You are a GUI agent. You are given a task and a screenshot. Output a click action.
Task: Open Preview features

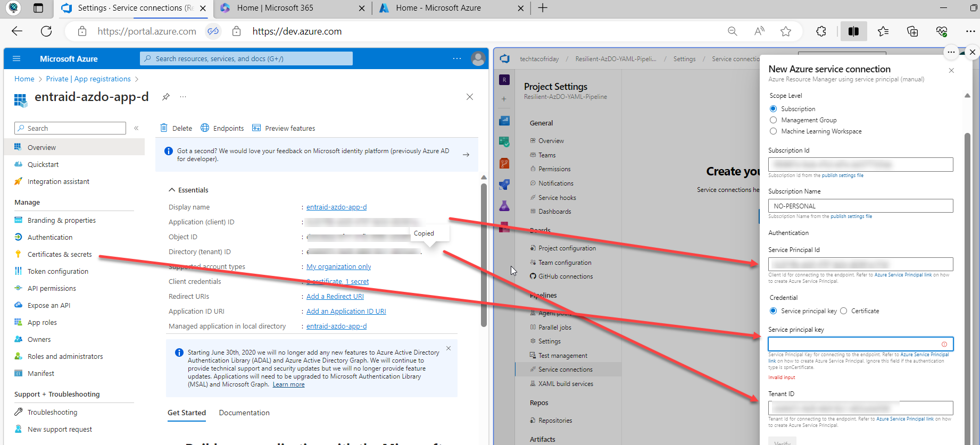coord(284,128)
